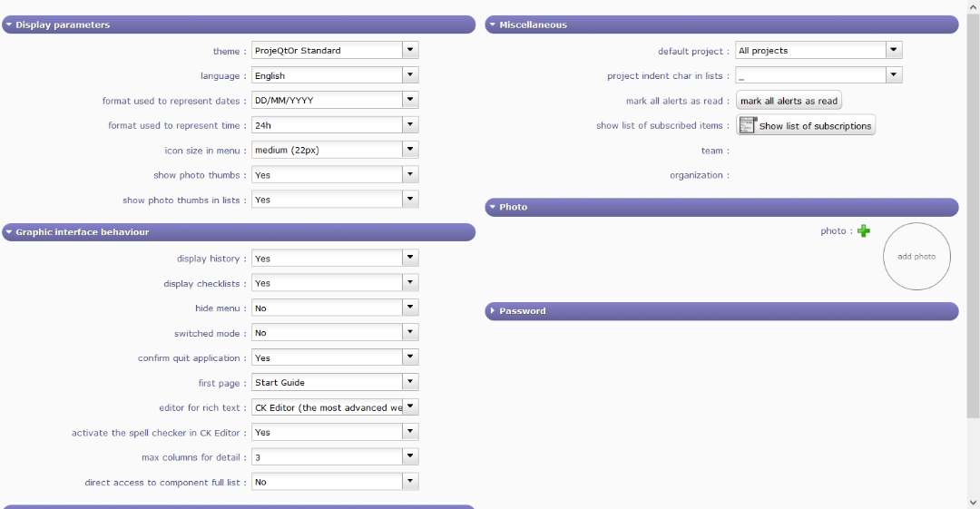
Task: Click the max columns for detail field
Action: tap(327, 457)
